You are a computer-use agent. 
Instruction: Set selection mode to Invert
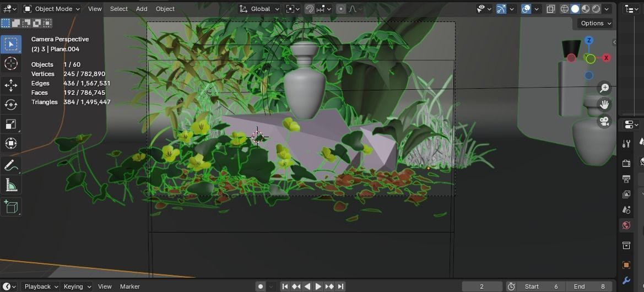(x=37, y=23)
